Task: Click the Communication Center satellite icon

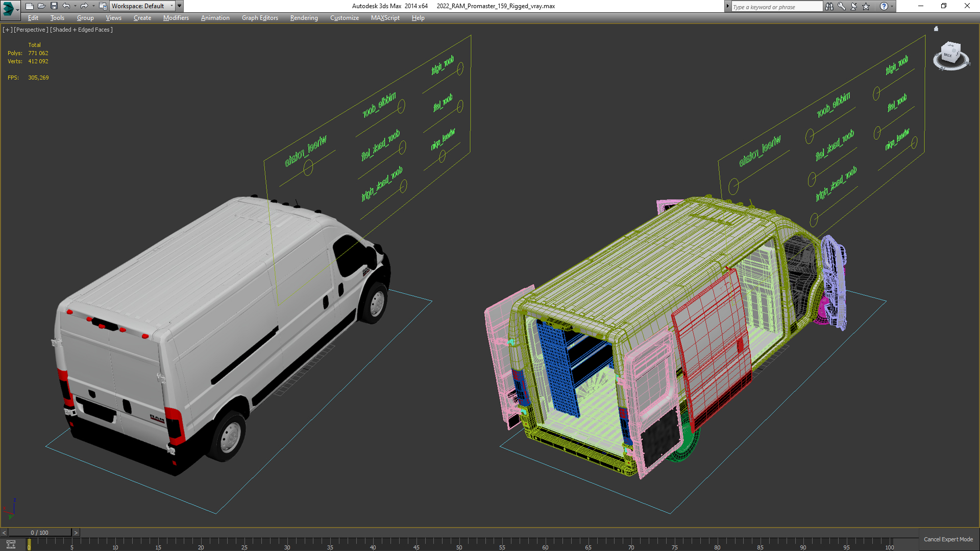Action: [x=853, y=6]
